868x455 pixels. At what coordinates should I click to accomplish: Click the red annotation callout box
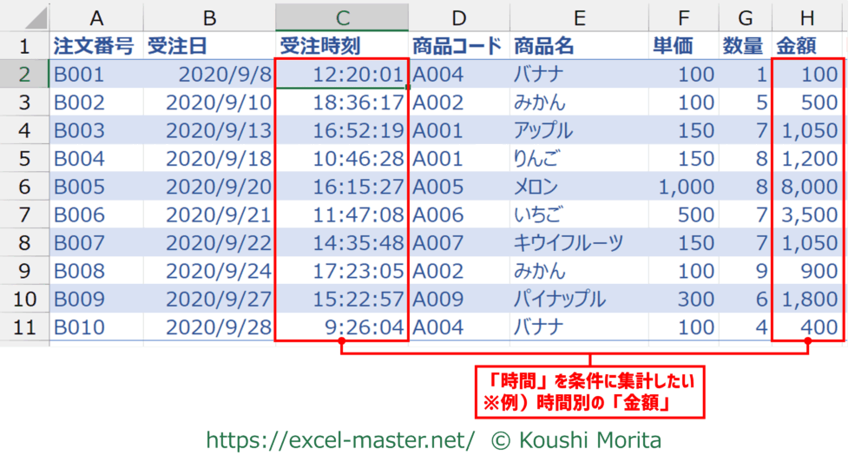point(589,391)
